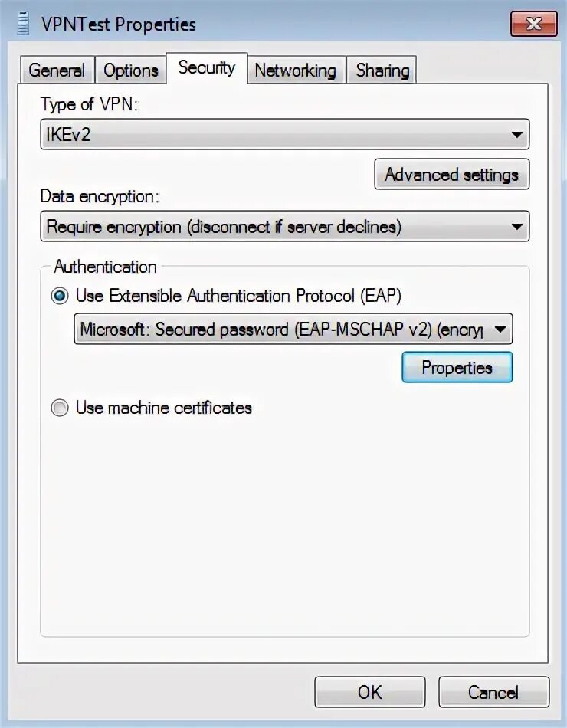Click Microsoft Secured password EAP-MSCHAP v2 box

point(293,330)
